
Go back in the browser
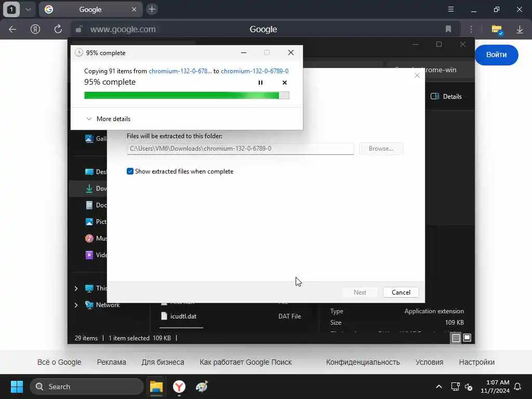tap(12, 29)
